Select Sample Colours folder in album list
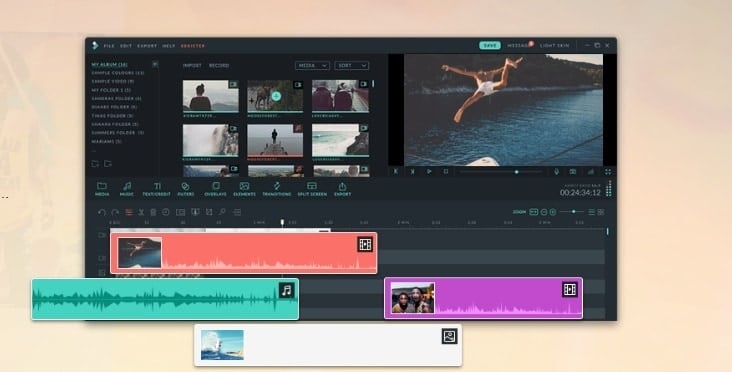 (x=118, y=73)
